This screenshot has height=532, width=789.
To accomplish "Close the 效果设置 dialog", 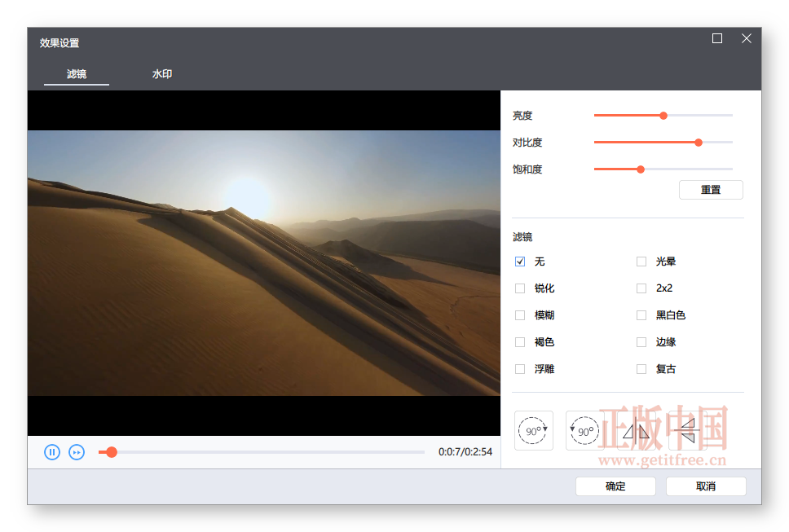I will click(747, 38).
